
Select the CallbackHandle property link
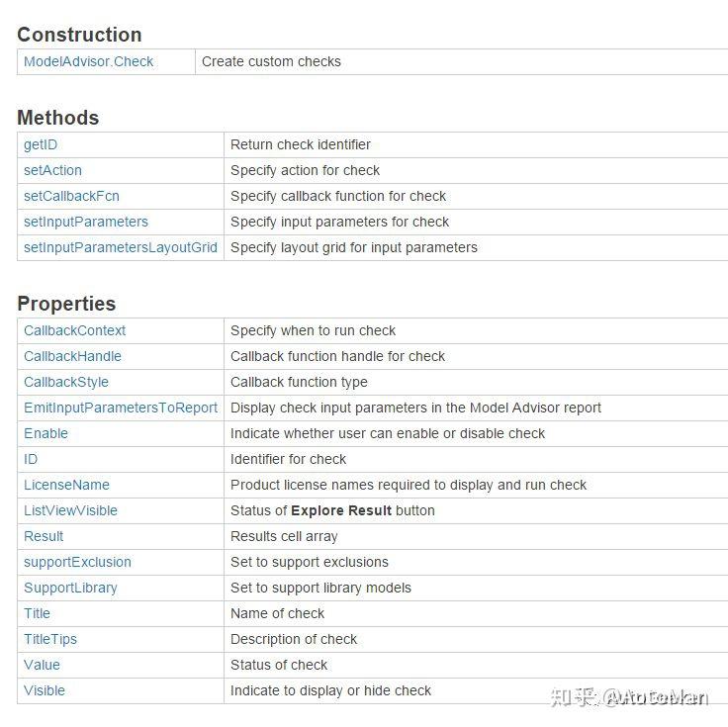72,356
